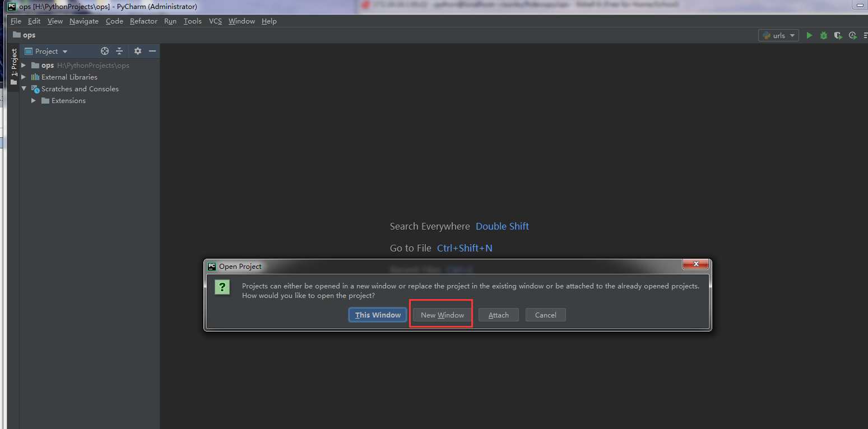Collapse all nodes in Project panel
The width and height of the screenshot is (868, 429).
point(119,51)
